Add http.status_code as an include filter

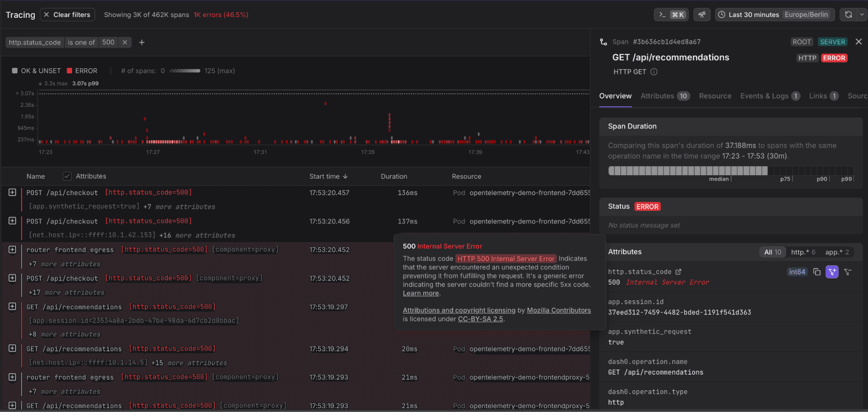[832, 272]
